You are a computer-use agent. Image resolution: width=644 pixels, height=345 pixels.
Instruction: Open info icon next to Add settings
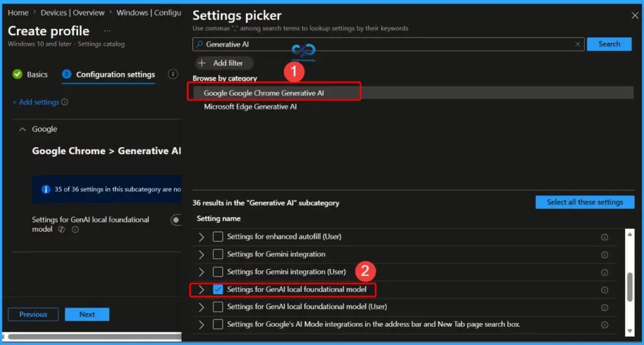(65, 102)
